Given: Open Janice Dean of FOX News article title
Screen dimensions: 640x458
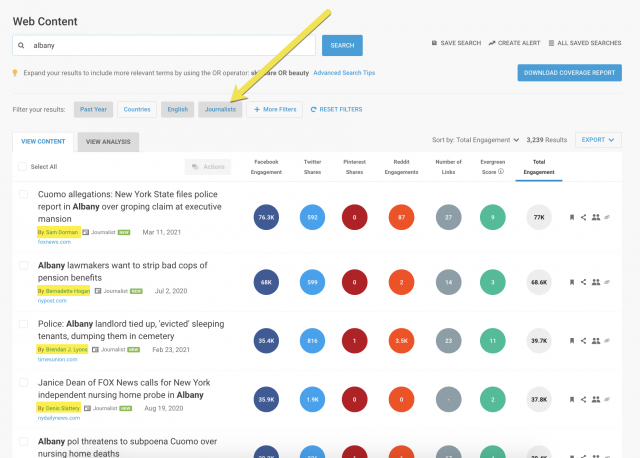Looking at the screenshot, I should (124, 389).
